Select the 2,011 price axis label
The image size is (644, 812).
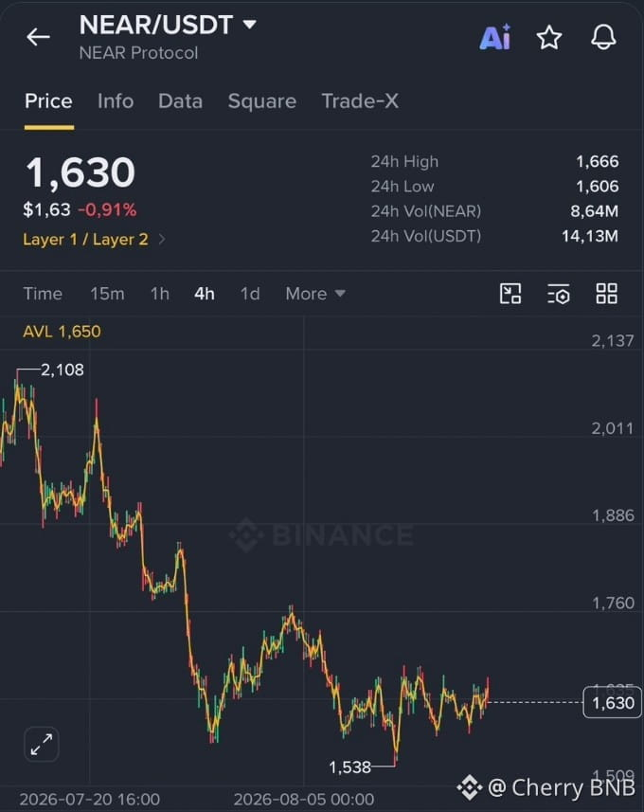pyautogui.click(x=613, y=428)
